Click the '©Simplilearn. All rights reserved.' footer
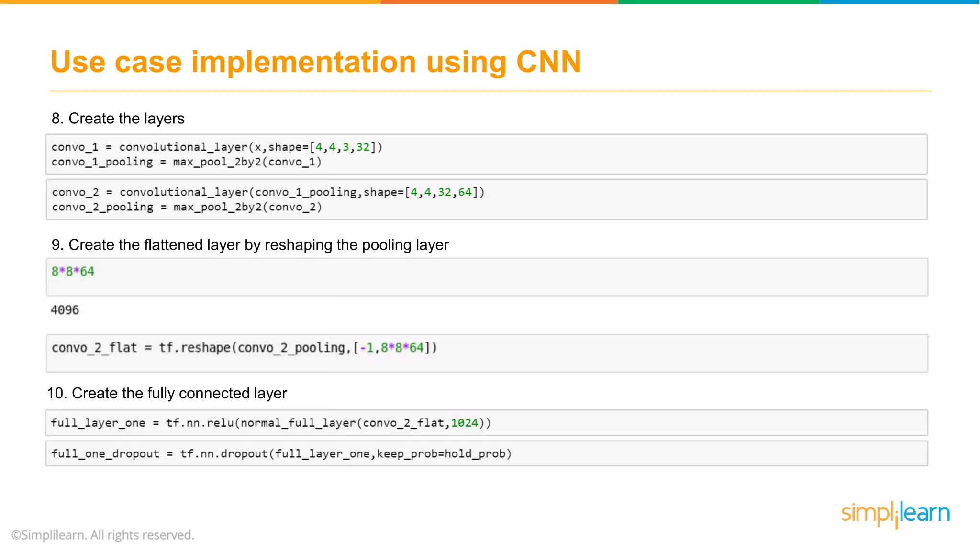Viewport: 980px width, 551px height. coord(103,535)
